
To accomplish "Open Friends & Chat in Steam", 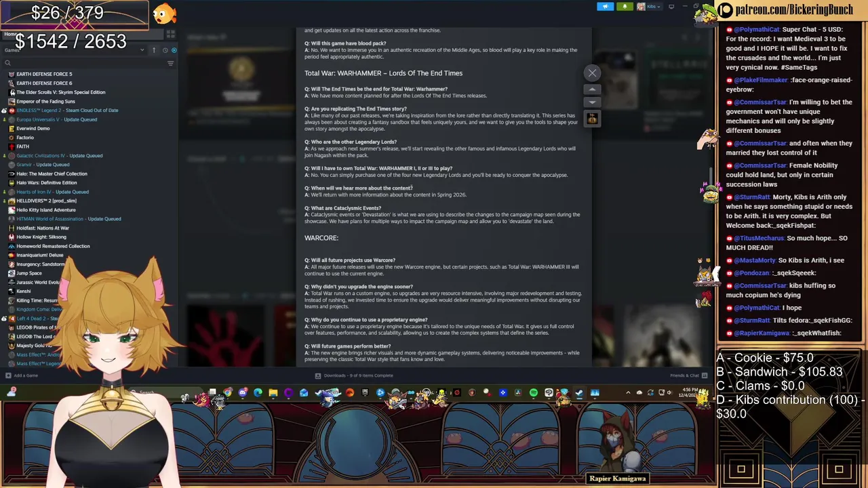I will 688,375.
